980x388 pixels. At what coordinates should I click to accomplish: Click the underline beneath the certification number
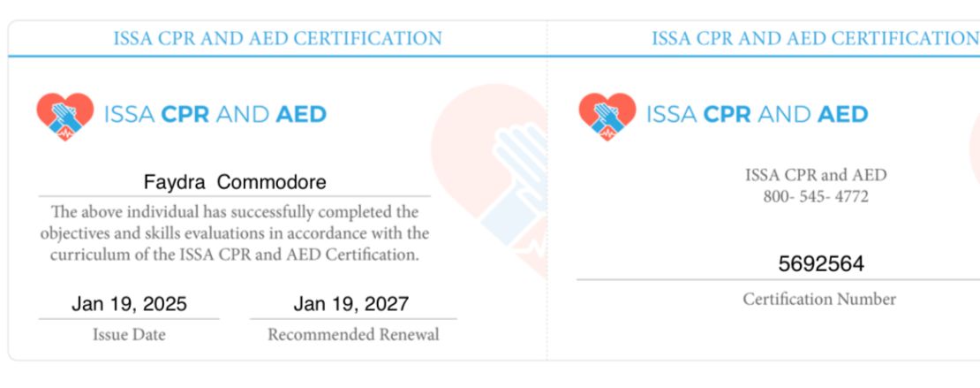(777, 280)
